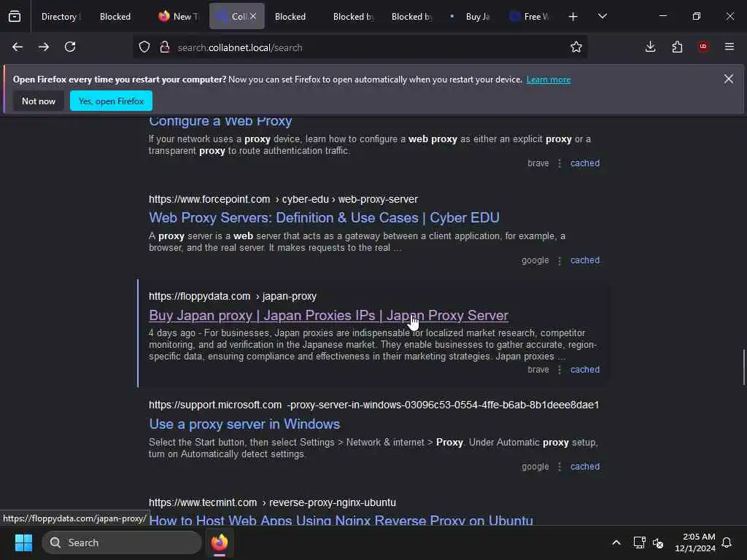
Task: Open Web Proxy Servers Cyber EDU result
Action: pyautogui.click(x=324, y=217)
